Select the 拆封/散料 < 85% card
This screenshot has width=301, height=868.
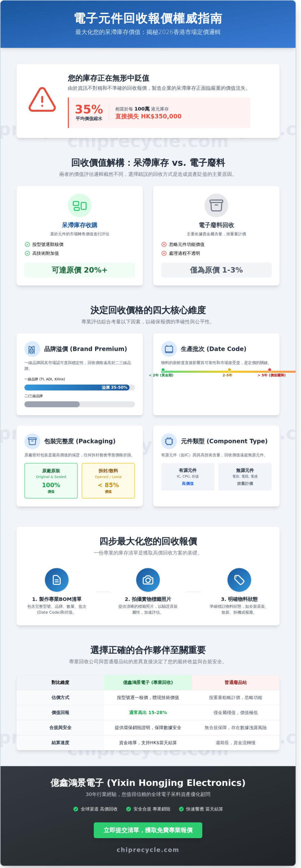pyautogui.click(x=108, y=481)
